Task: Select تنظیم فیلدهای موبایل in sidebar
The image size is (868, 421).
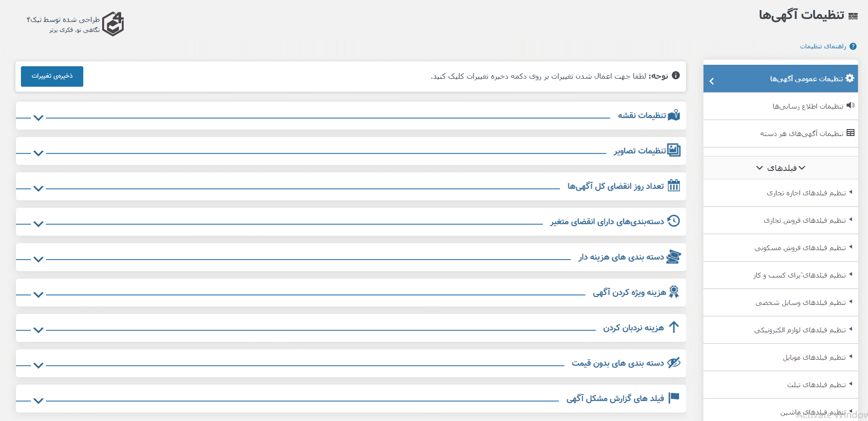Action: click(781, 357)
